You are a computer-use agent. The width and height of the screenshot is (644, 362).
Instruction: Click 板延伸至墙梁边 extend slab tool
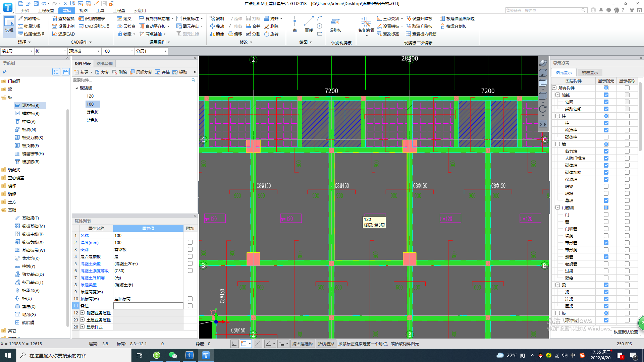pos(457,18)
